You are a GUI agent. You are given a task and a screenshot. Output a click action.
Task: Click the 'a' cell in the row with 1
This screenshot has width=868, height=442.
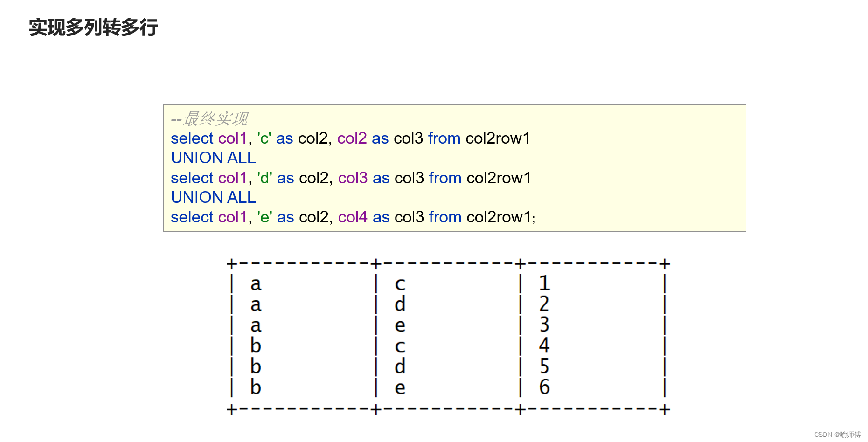[256, 284]
